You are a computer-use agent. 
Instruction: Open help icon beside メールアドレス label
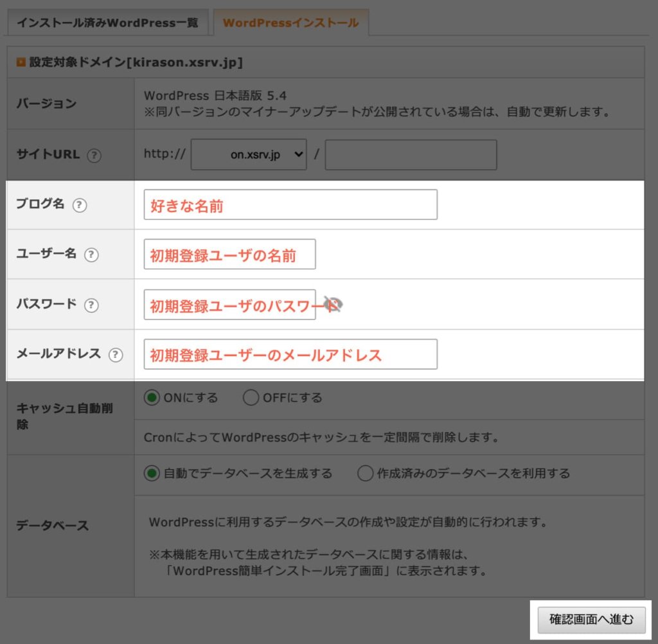tap(116, 355)
